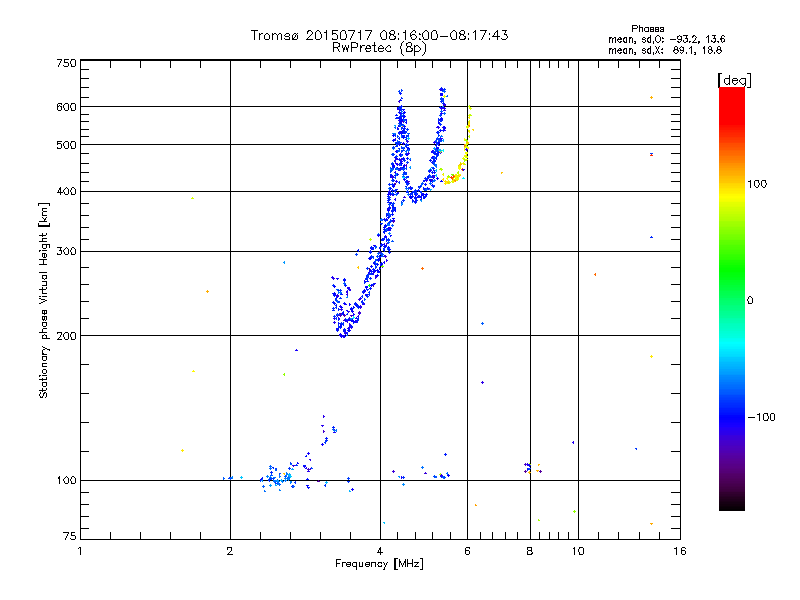The image size is (800, 600).
Task: Click the 'Stationary phase Virtual Height [km]' label
Action: click(x=44, y=301)
